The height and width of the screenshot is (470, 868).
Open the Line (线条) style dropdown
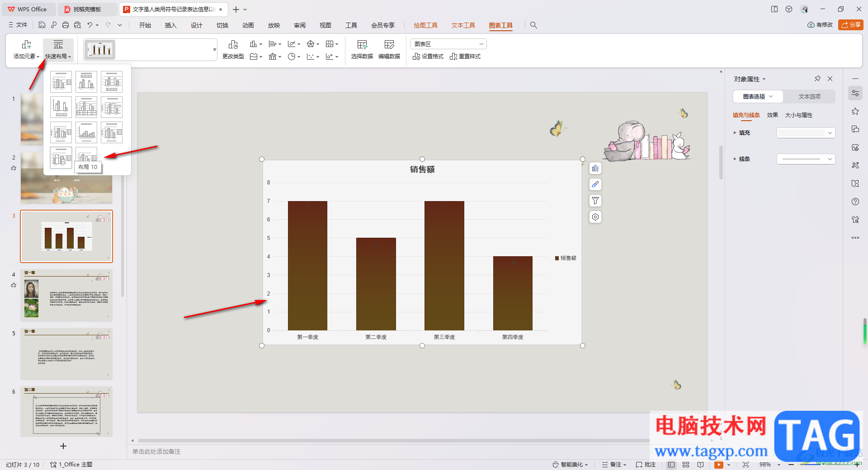coord(806,159)
